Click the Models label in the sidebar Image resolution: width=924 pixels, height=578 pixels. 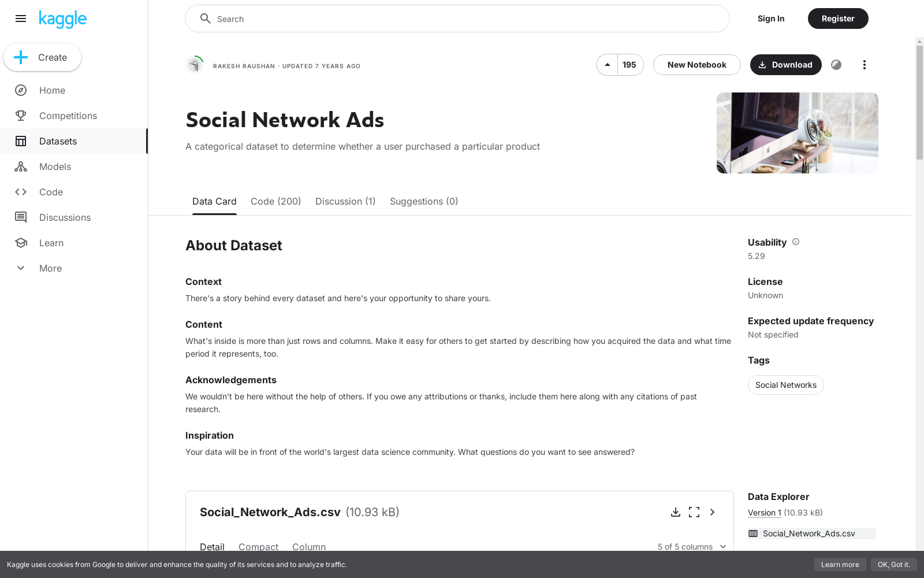click(55, 166)
